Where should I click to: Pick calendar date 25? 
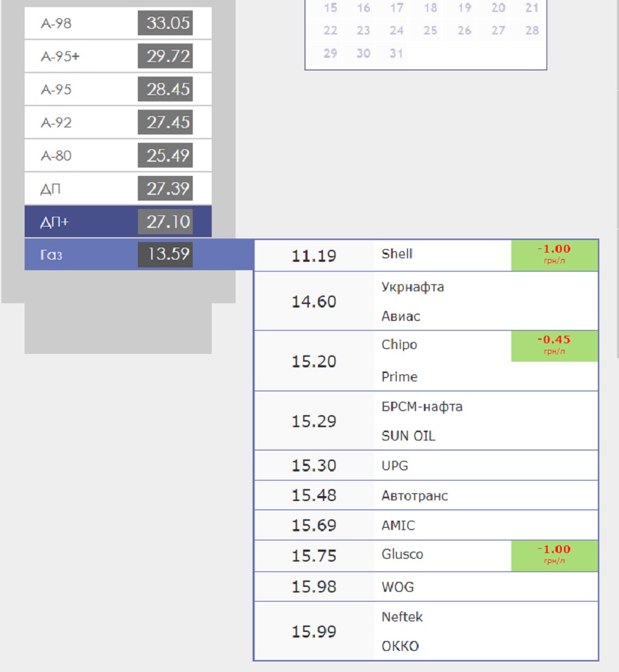[430, 30]
